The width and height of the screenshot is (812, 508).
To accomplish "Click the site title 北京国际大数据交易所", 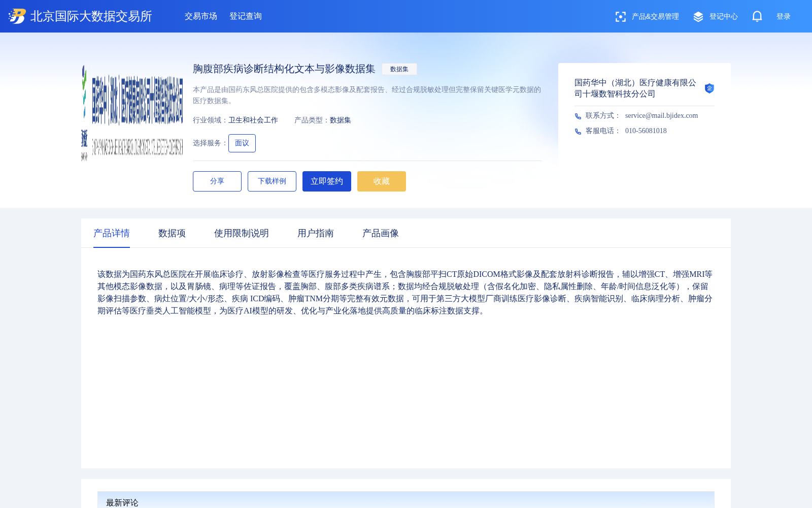I will (91, 16).
